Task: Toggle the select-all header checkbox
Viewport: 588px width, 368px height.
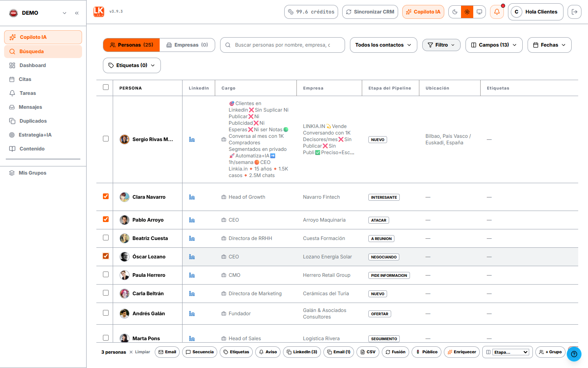Action: [106, 87]
